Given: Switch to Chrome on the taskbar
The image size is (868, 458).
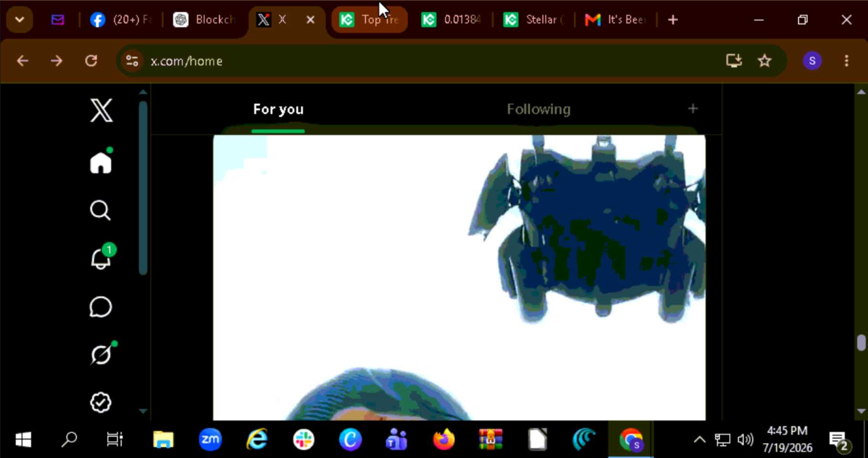Looking at the screenshot, I should [631, 439].
